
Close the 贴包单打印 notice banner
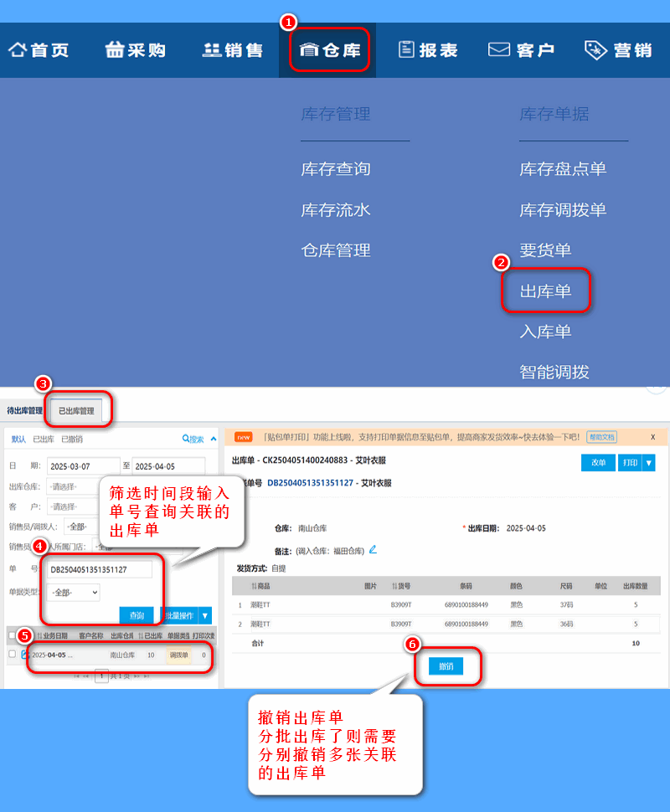pos(653,437)
